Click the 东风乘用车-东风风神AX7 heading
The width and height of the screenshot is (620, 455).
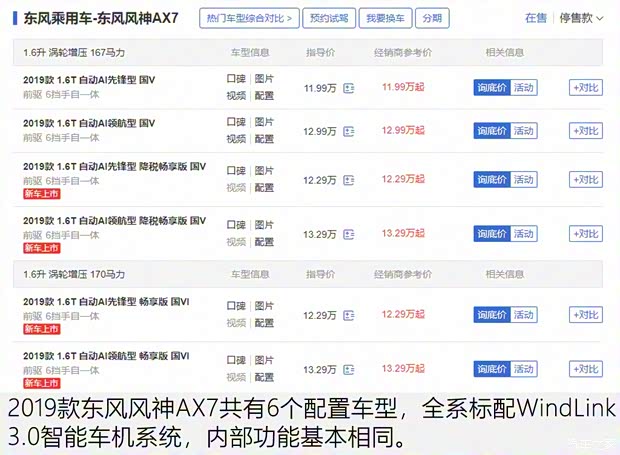(101, 18)
